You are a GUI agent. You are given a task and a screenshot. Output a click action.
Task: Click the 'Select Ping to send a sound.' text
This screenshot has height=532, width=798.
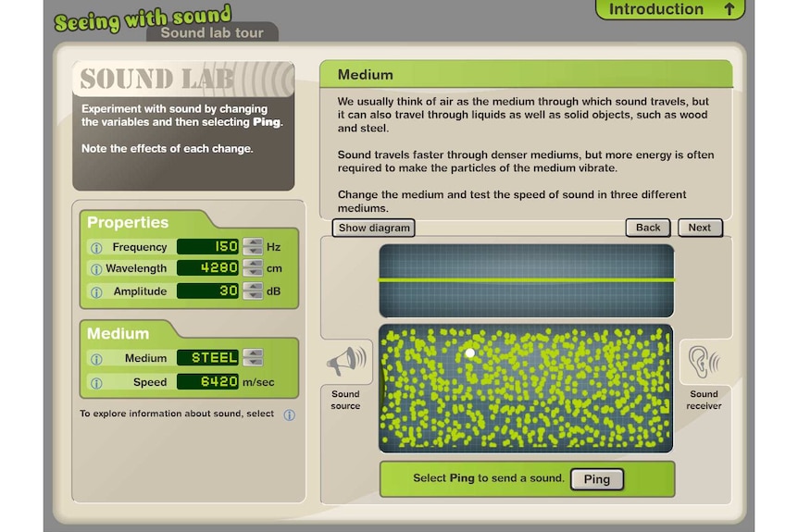(x=489, y=478)
